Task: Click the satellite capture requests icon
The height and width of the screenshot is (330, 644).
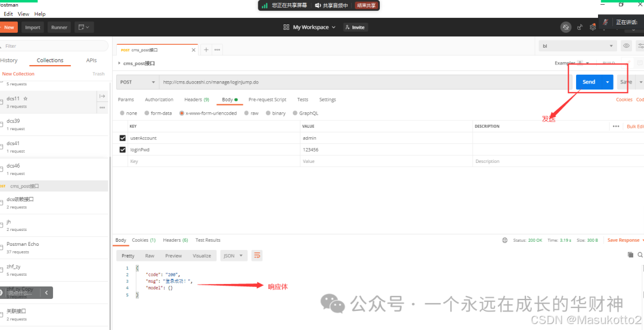Action: (580, 27)
